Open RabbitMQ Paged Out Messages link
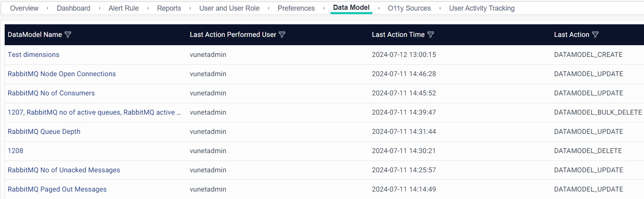 click(57, 189)
